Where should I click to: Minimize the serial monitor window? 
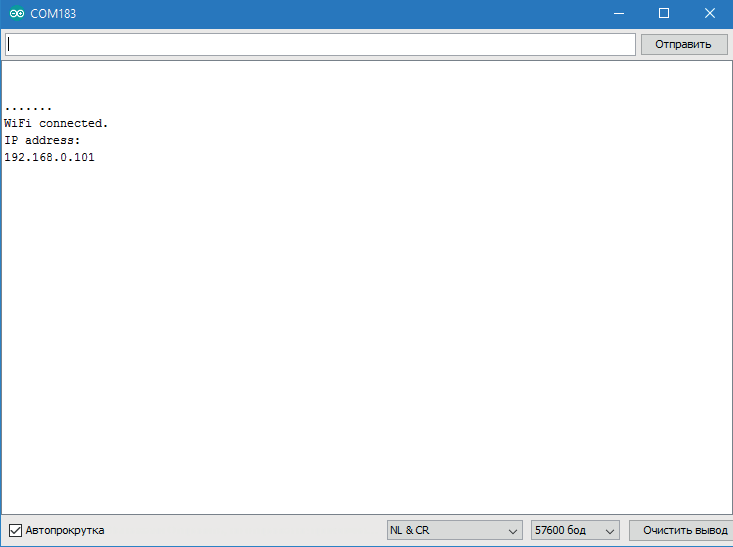pyautogui.click(x=618, y=14)
